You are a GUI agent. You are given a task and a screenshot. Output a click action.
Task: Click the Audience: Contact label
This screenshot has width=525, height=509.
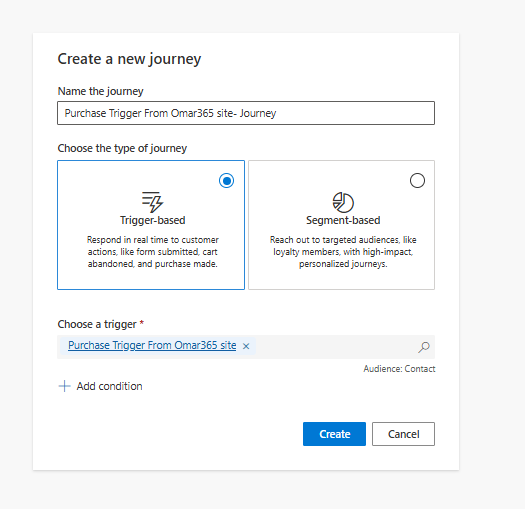[x=399, y=369]
